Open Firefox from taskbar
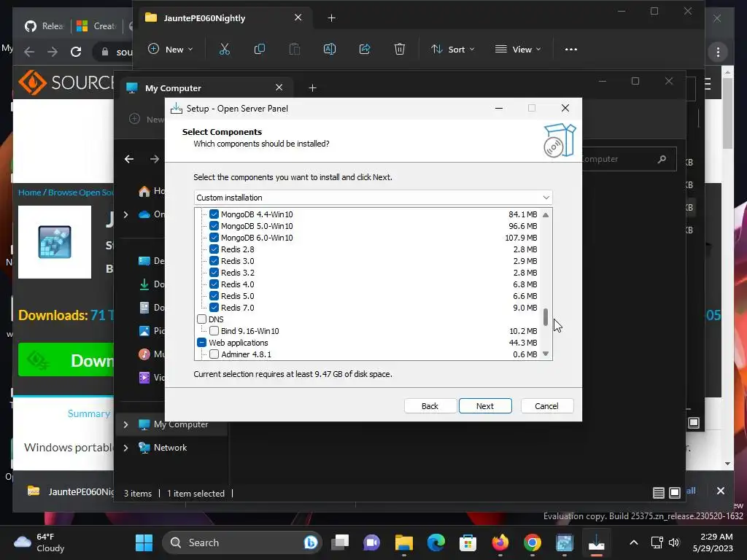 500,542
